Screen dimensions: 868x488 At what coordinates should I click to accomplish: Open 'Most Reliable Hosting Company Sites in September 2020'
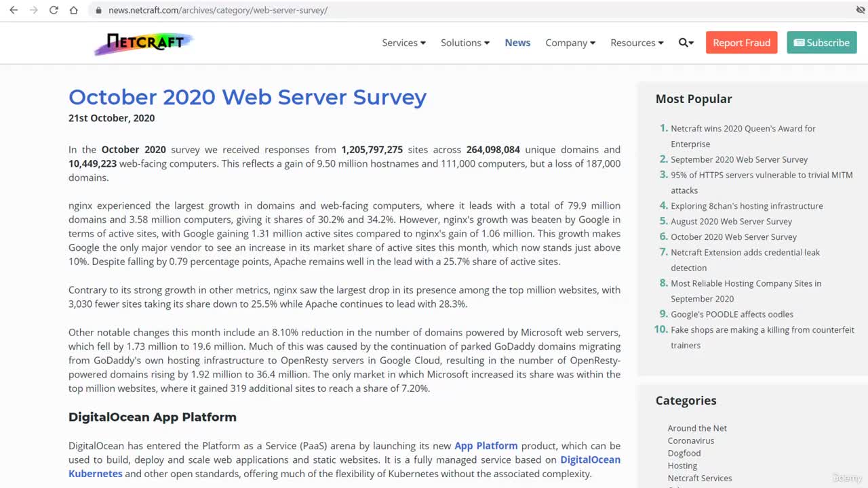[x=746, y=291]
